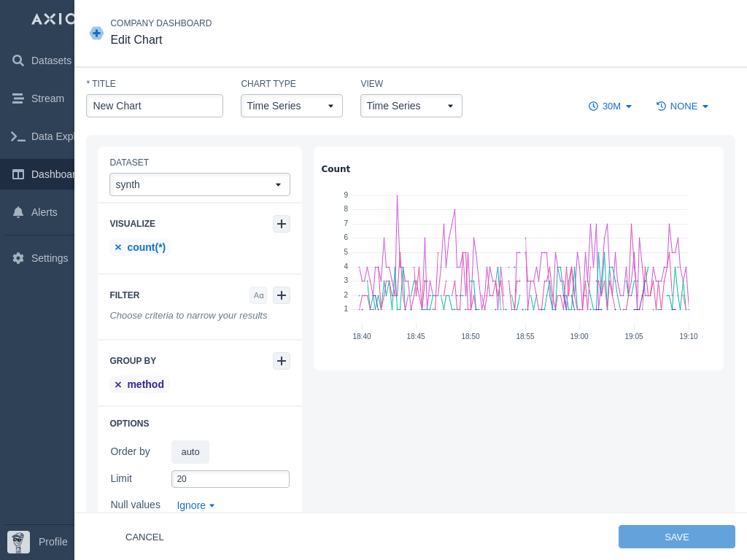Open Settings with the gear icon
This screenshot has height=560, width=747.
[18, 258]
